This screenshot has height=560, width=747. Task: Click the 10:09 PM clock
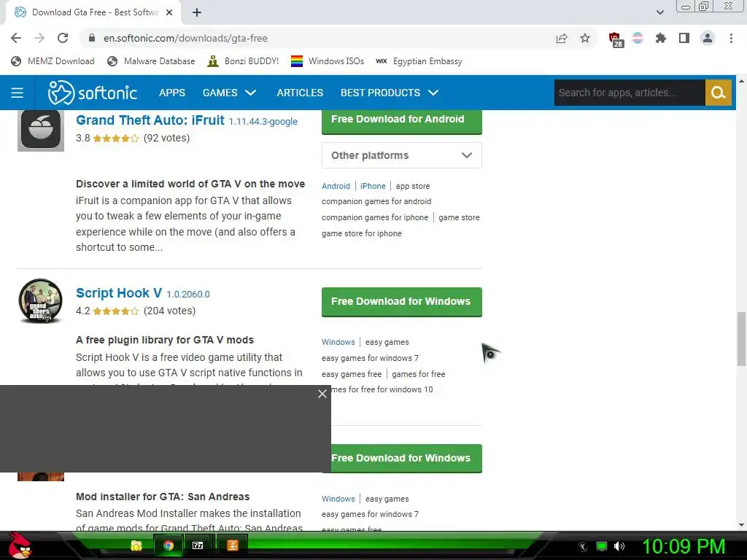click(x=684, y=547)
